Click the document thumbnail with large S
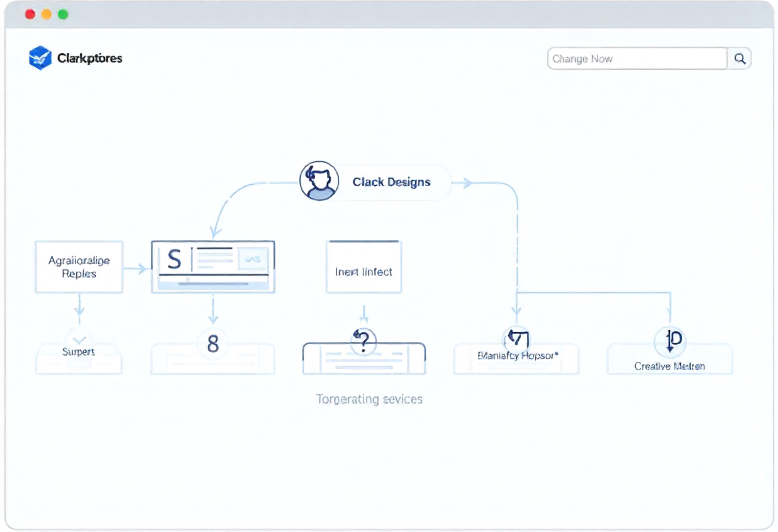Image resolution: width=778 pixels, height=532 pixels. point(213,267)
